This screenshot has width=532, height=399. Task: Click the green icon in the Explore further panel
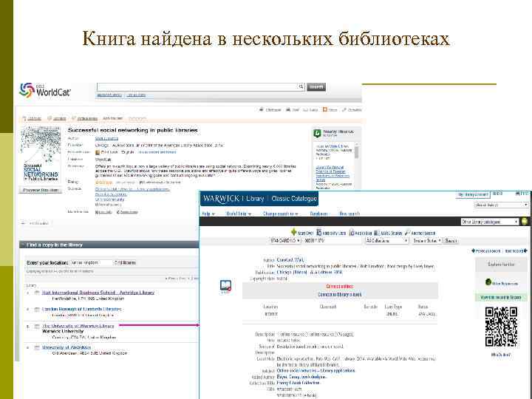(x=488, y=282)
